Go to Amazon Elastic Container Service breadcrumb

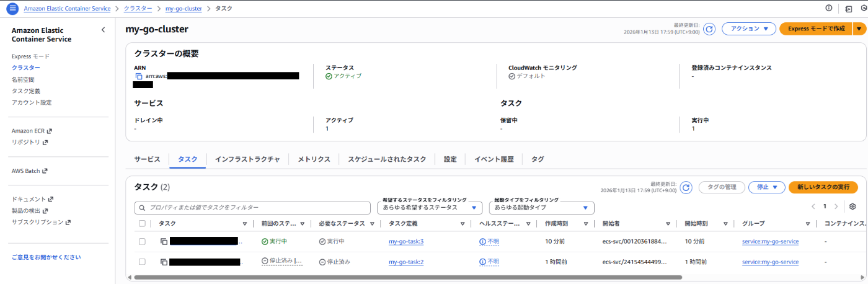pos(67,9)
